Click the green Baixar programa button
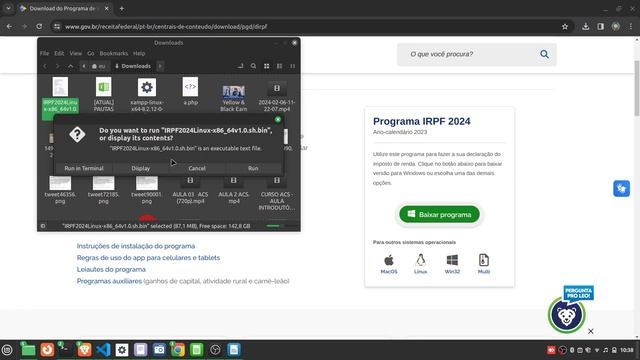Image resolution: width=640 pixels, height=360 pixels. click(x=439, y=214)
